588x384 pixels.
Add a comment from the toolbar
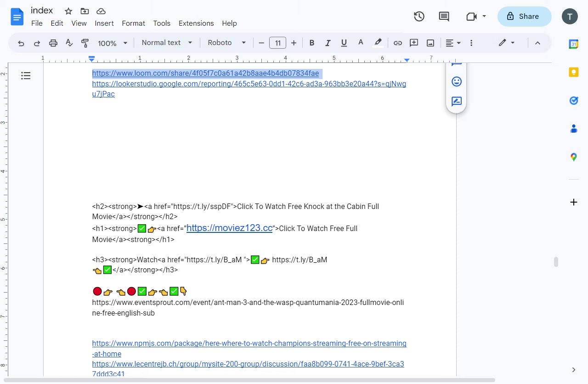pyautogui.click(x=414, y=43)
